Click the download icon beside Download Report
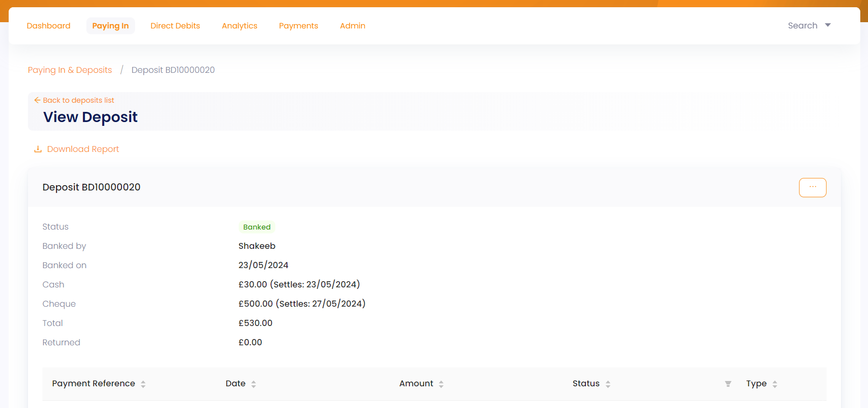The image size is (868, 408). coord(38,149)
